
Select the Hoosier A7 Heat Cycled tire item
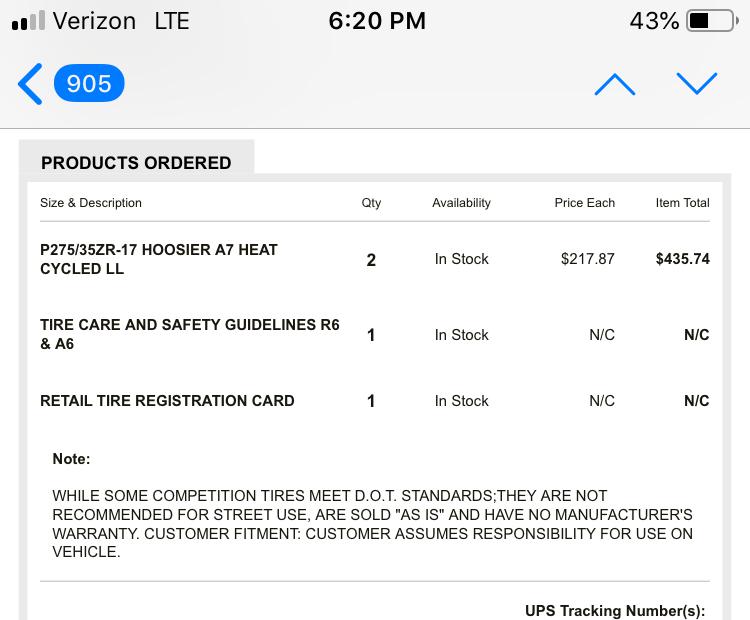(159, 259)
